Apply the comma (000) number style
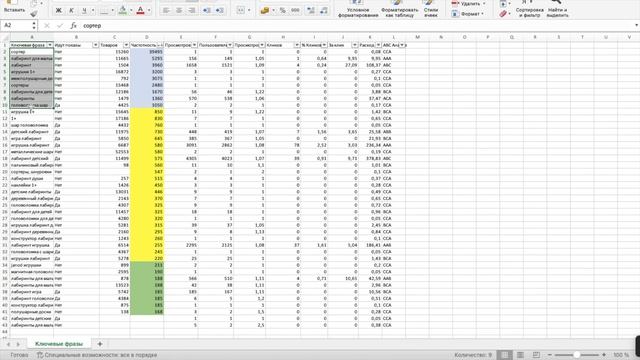 pyautogui.click(x=295, y=10)
